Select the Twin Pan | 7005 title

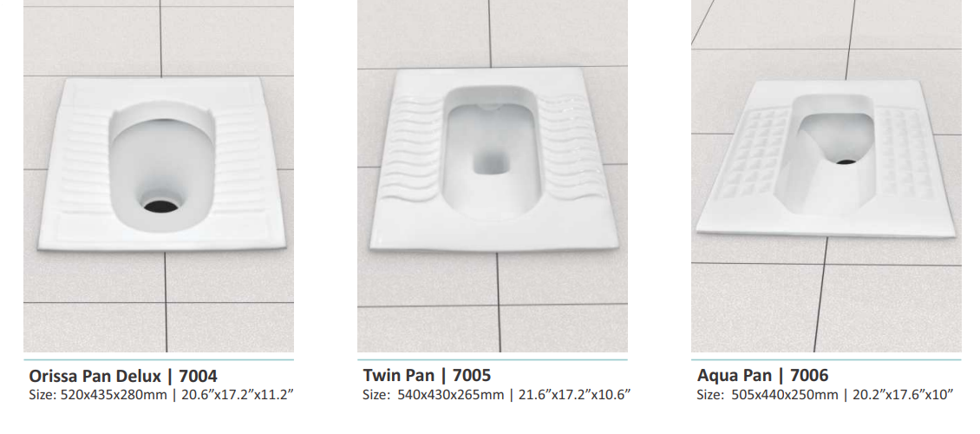point(427,375)
